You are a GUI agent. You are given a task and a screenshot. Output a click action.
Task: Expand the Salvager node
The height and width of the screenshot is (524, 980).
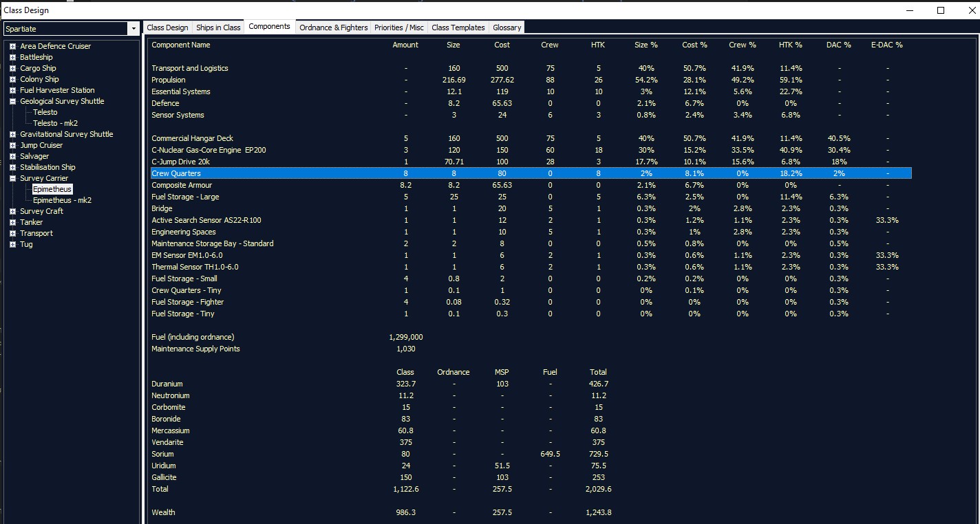point(12,156)
